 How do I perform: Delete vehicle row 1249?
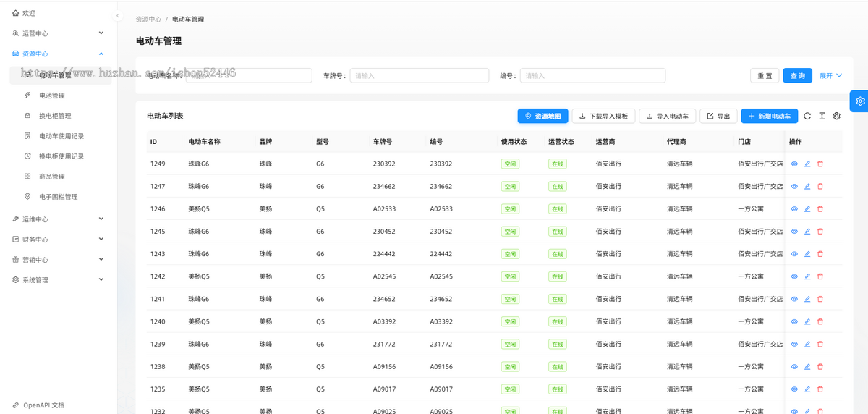click(x=820, y=164)
